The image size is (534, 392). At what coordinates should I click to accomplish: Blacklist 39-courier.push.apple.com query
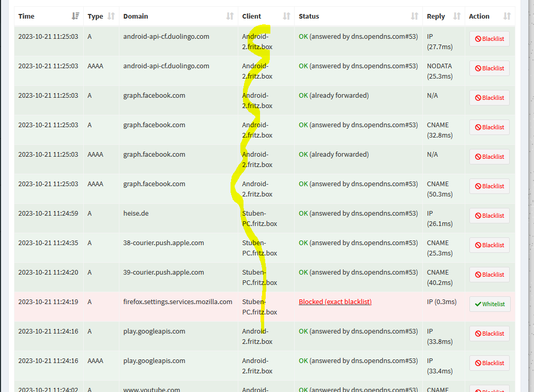[x=490, y=275]
